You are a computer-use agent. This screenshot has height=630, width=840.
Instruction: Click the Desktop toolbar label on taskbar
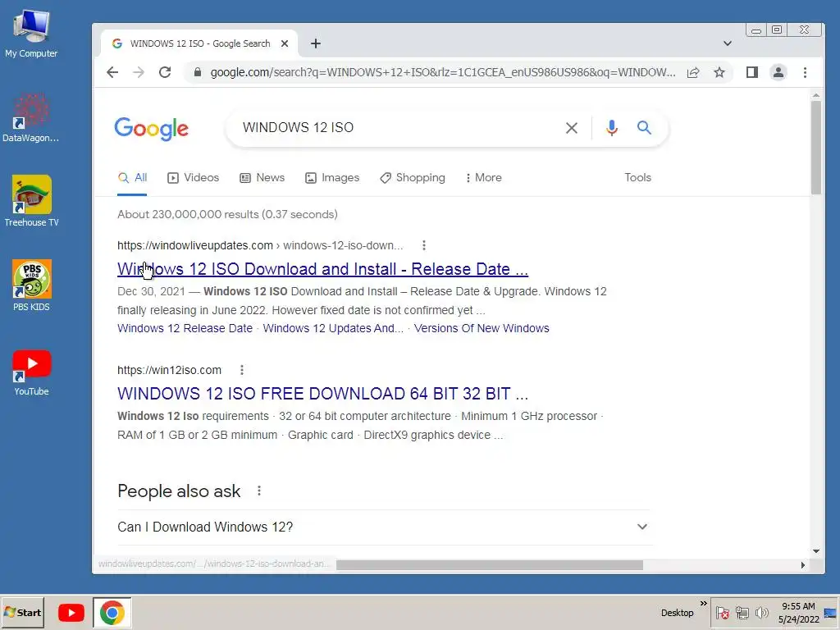click(x=677, y=613)
